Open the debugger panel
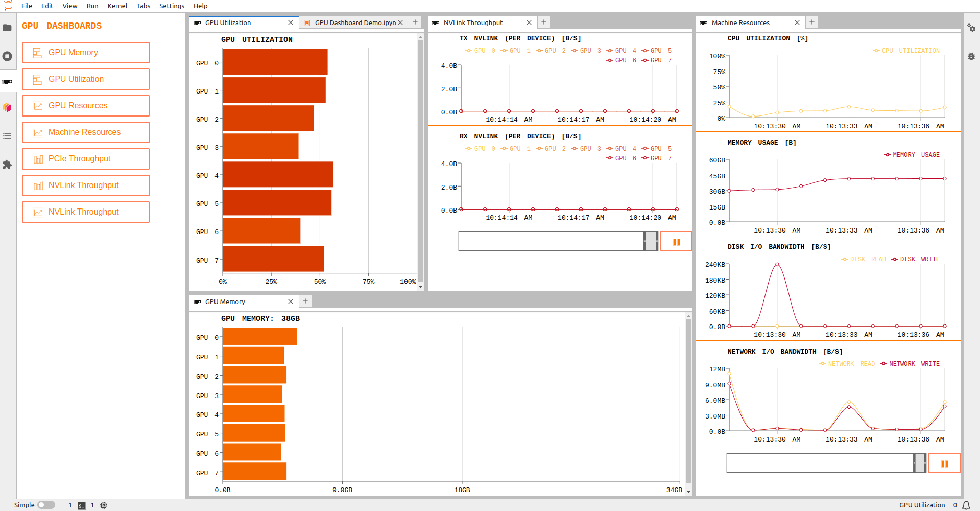Viewport: 980px width, 511px height. 971,57
